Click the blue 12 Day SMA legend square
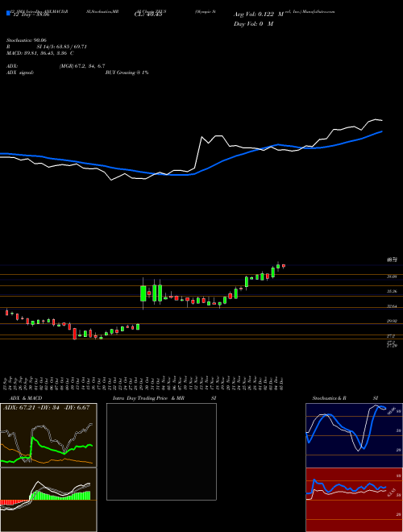Viewport: 403px width, 532px height. pos(8,13)
